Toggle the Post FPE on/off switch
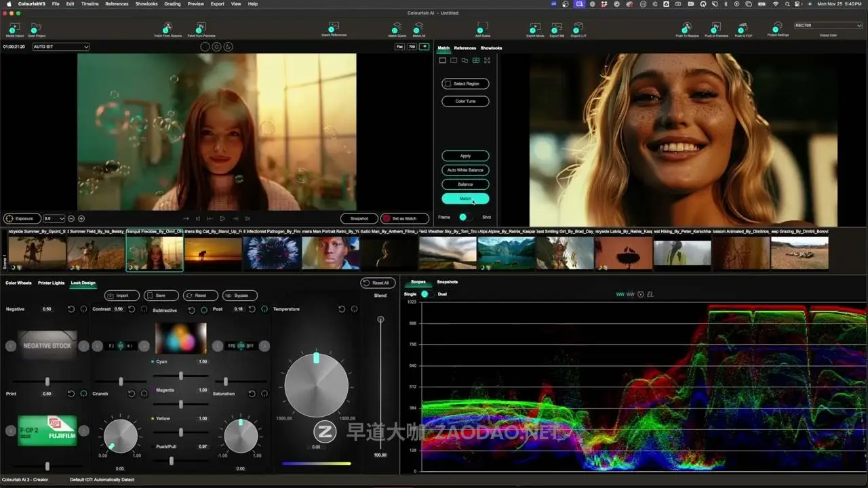The height and width of the screenshot is (488, 868). 240,346
